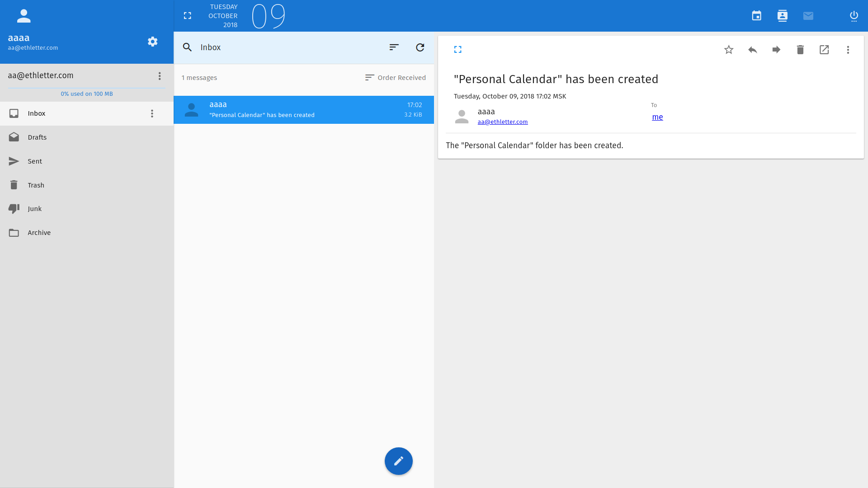Open message in a pop-out window

(824, 50)
